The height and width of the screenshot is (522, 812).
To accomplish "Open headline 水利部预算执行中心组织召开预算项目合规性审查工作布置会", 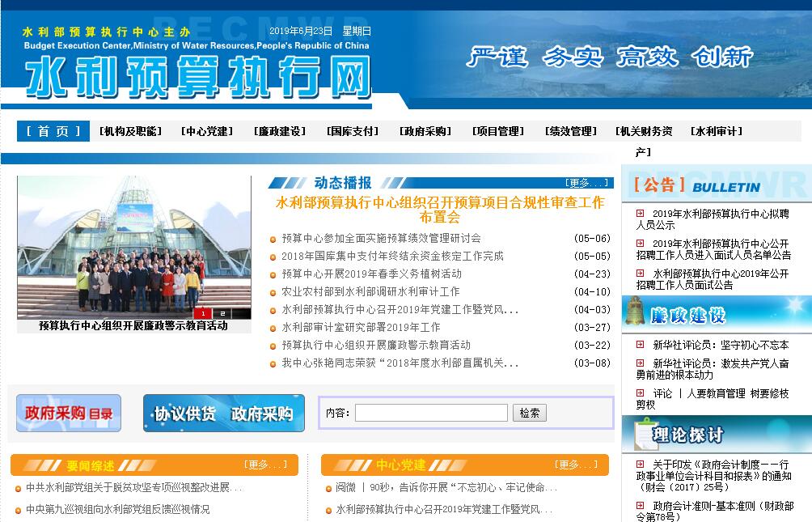I will click(440, 210).
